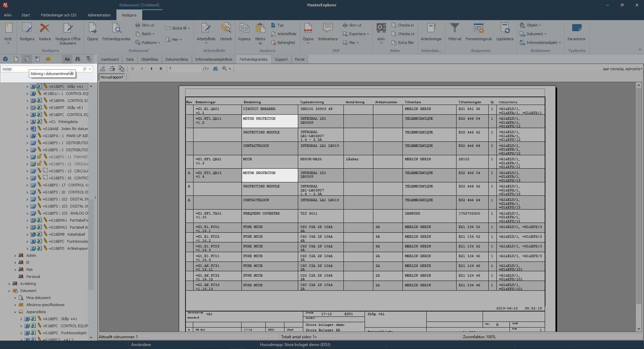Open the Objekt relations dropdown
644x349 pixels.
tap(530, 25)
